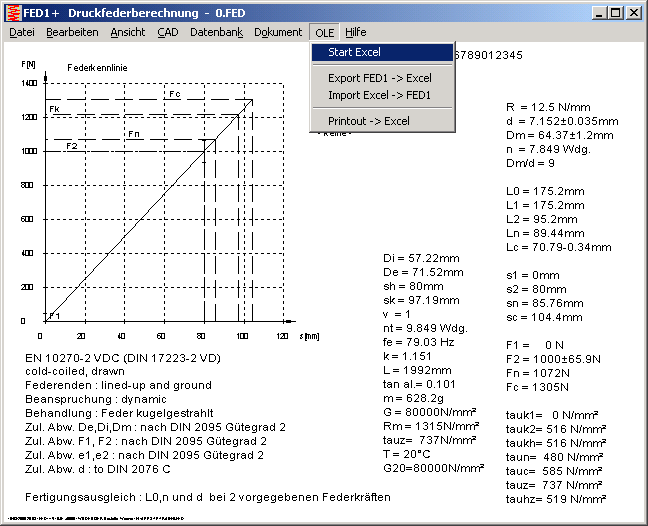Open the Dokument menu
Viewport: 648px width, 526px height.
point(278,32)
